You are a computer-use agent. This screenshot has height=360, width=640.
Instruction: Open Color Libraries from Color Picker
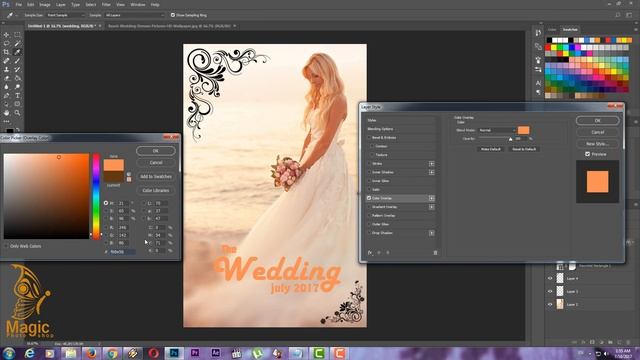click(x=156, y=190)
